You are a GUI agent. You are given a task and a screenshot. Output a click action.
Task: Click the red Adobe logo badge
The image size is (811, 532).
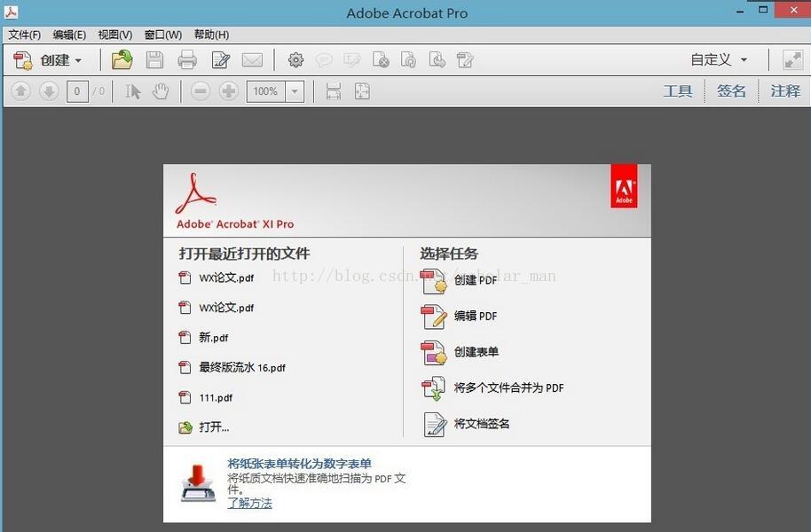click(624, 186)
